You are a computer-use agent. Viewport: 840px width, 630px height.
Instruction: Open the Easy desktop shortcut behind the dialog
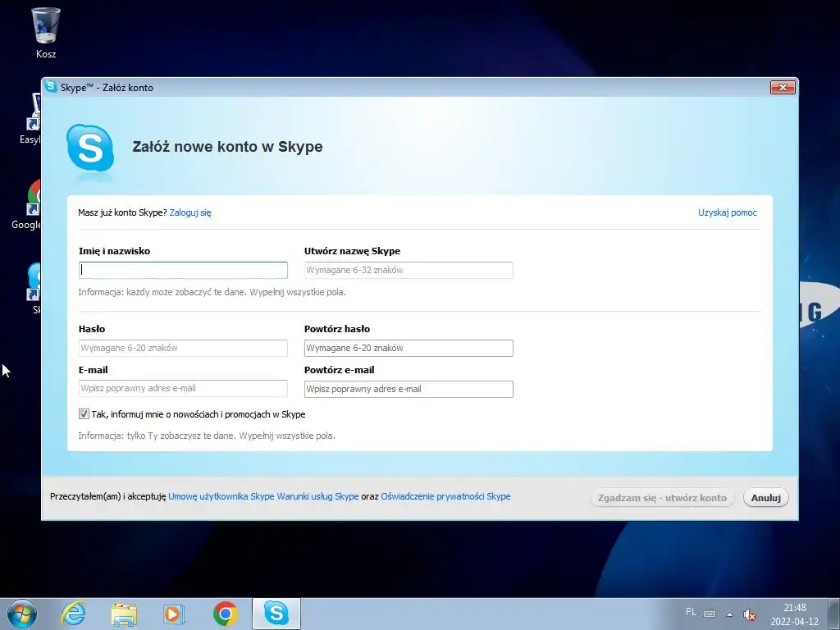point(30,119)
